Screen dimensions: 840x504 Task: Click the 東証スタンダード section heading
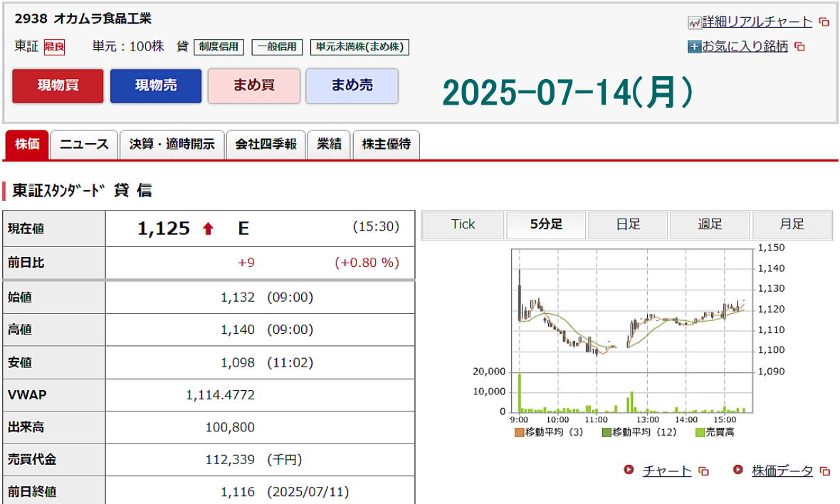[82, 190]
